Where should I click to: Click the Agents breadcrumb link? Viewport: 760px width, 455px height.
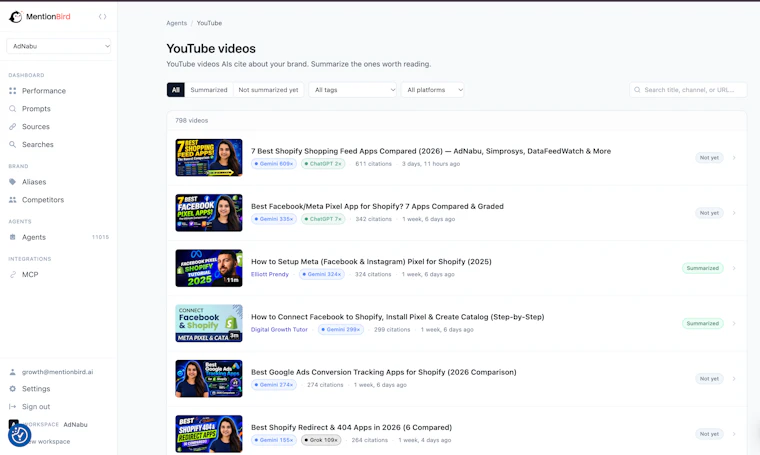click(176, 23)
